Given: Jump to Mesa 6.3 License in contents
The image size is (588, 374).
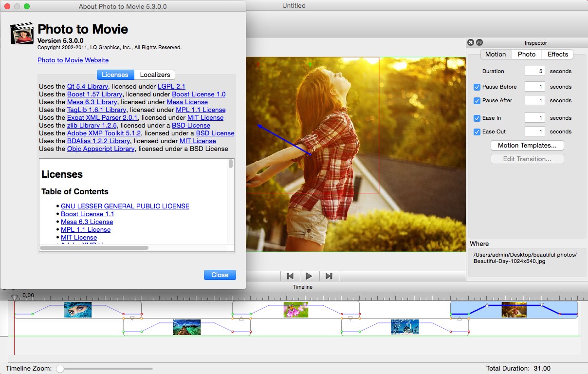Looking at the screenshot, I should [x=87, y=222].
